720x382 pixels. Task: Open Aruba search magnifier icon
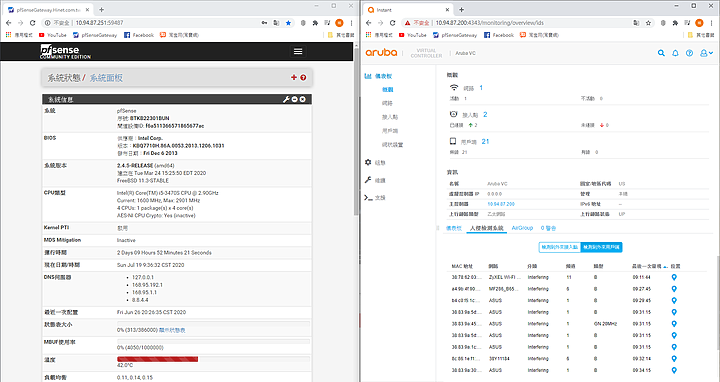(661, 53)
